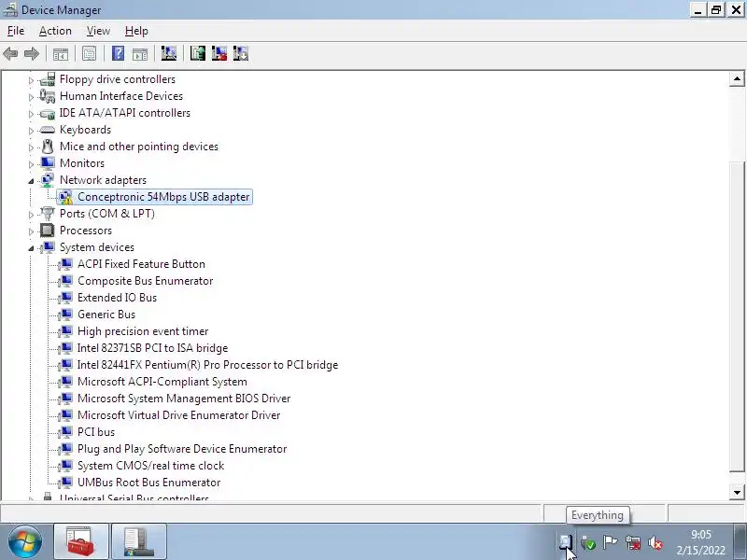747x560 pixels.
Task: Open Action Center flag tray icon
Action: pyautogui.click(x=610, y=542)
